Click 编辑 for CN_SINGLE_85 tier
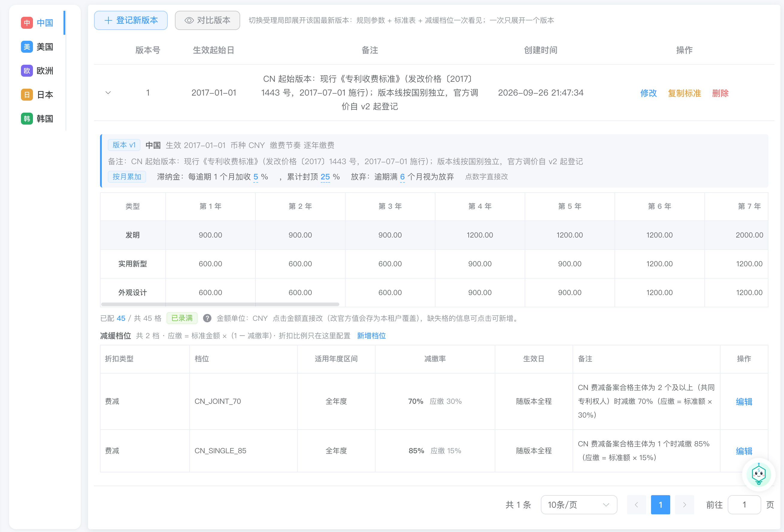Viewport: 784px width, 532px height. (x=744, y=451)
